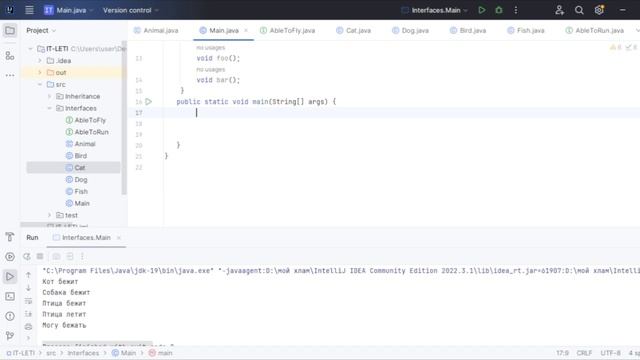Image resolution: width=640 pixels, height=360 pixels.
Task: Close the Interfaces.Main run tab
Action: tap(119, 238)
